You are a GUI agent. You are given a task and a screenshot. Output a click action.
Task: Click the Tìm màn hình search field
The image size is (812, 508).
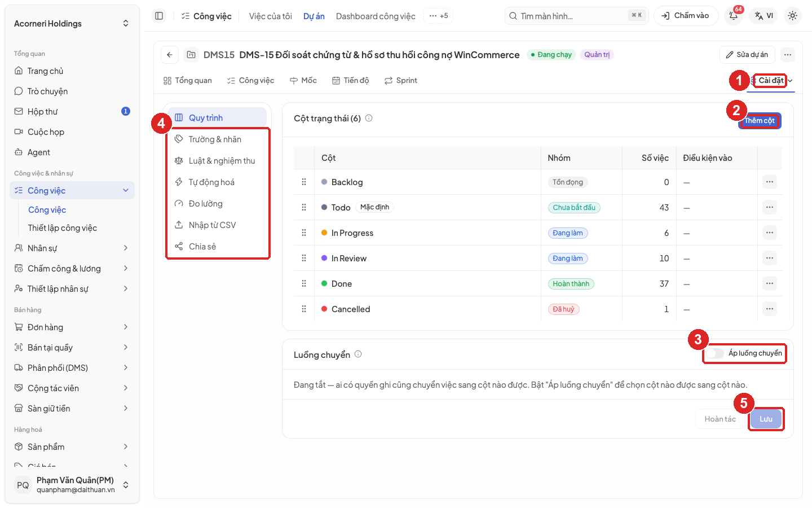coord(576,16)
